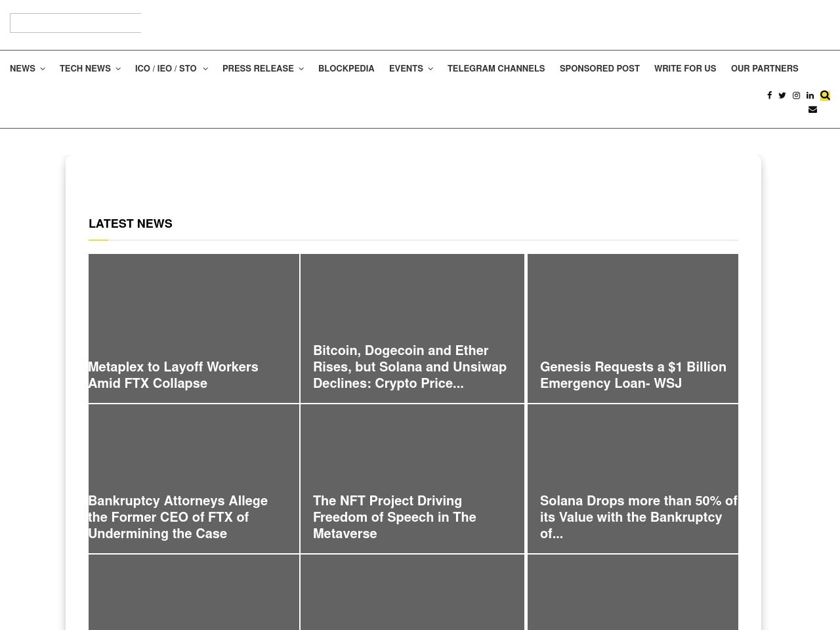
Task: Open 'The NFT Project Driving Freedom of Speech' article
Action: (394, 517)
